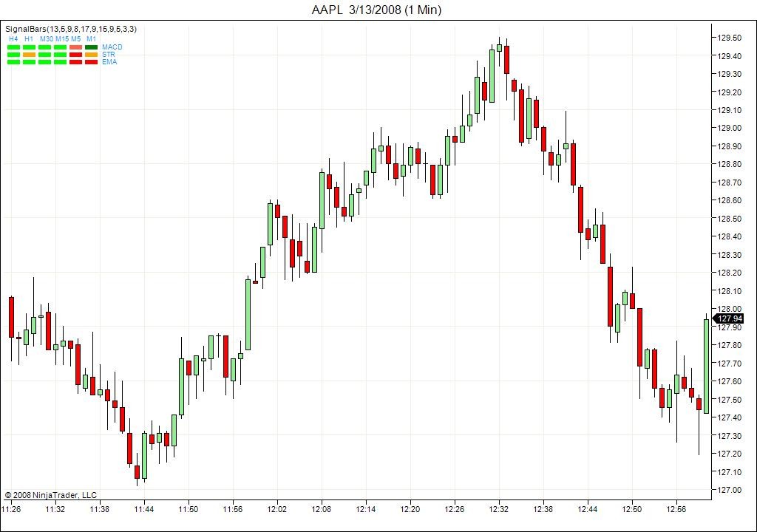This screenshot has height=532, width=757.
Task: Click the dark green MACD bar under M1
Action: click(x=91, y=47)
